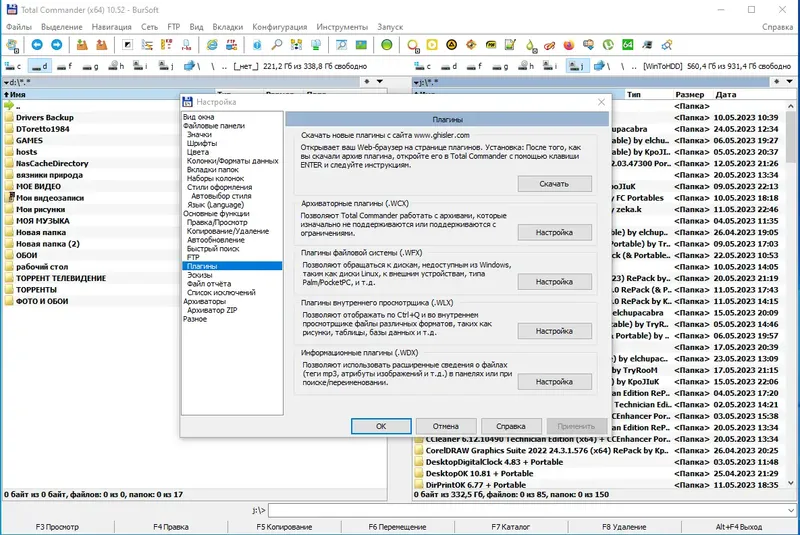Click the notepad with pencil toolbar icon
The height and width of the screenshot is (535, 800).
point(510,45)
